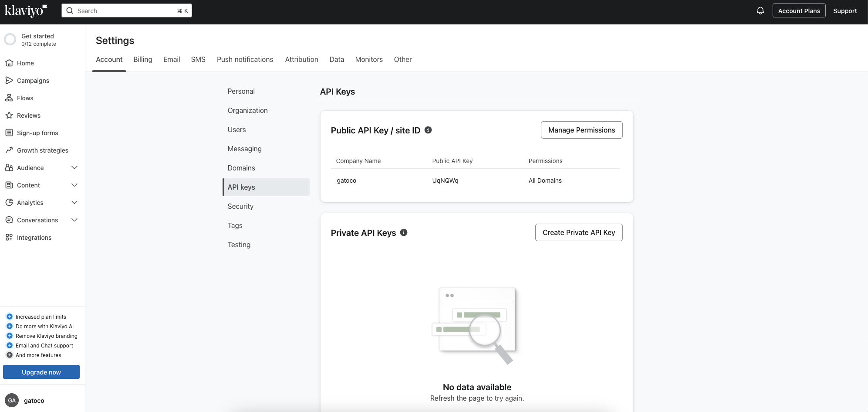
Task: Click the Campaigns send icon
Action: coord(9,81)
